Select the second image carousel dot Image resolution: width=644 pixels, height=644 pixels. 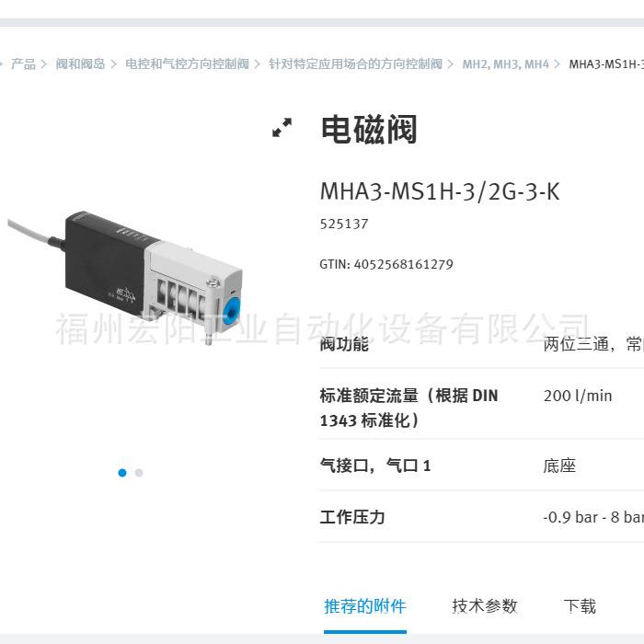point(139,473)
